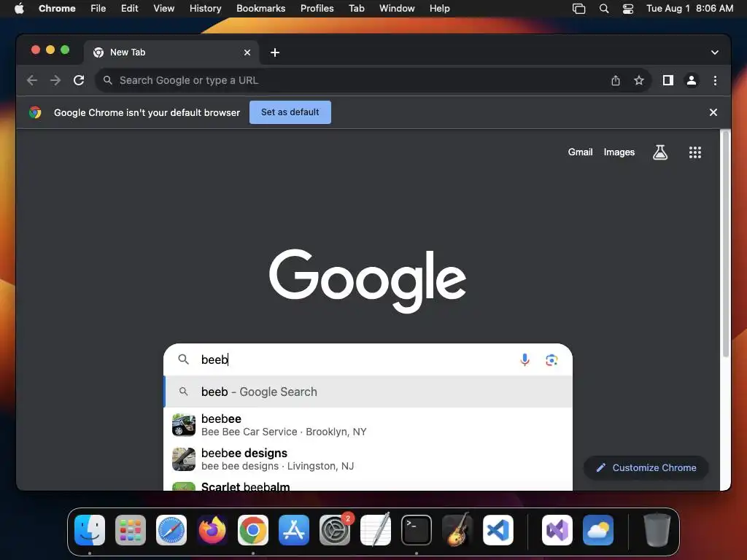Image resolution: width=747 pixels, height=560 pixels.
Task: Open Gmail link
Action: (x=580, y=152)
